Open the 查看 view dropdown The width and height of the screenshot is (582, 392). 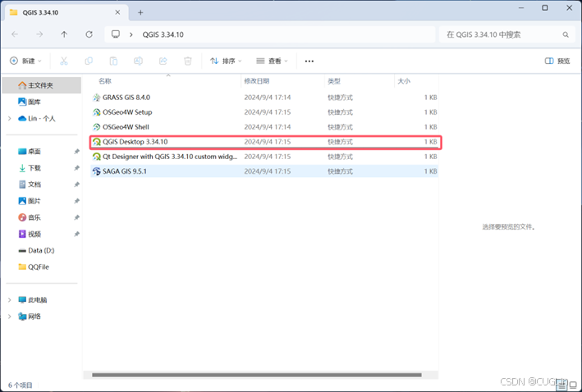(x=272, y=61)
